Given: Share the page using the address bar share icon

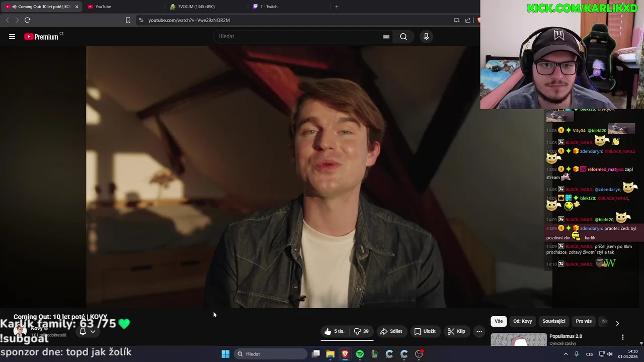Looking at the screenshot, I should tap(468, 20).
